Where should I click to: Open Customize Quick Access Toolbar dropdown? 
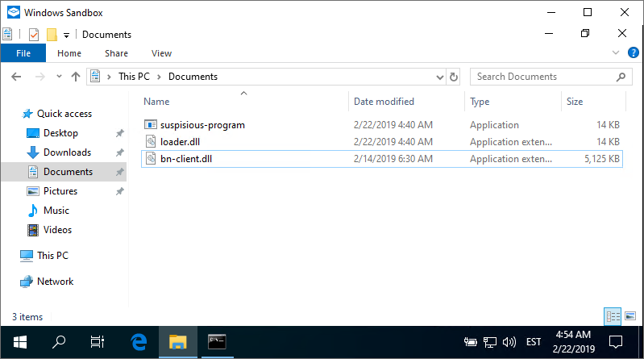point(66,35)
